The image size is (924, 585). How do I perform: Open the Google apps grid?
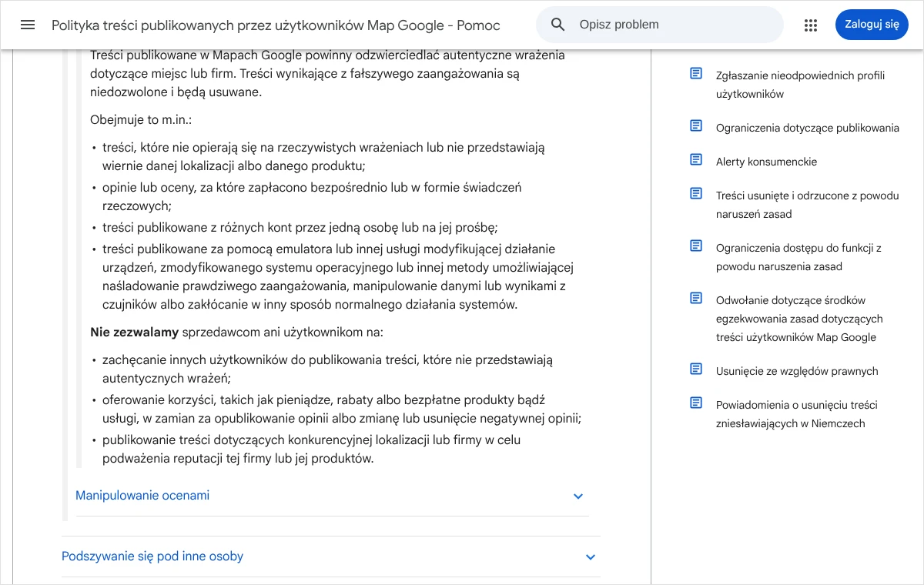pos(810,25)
